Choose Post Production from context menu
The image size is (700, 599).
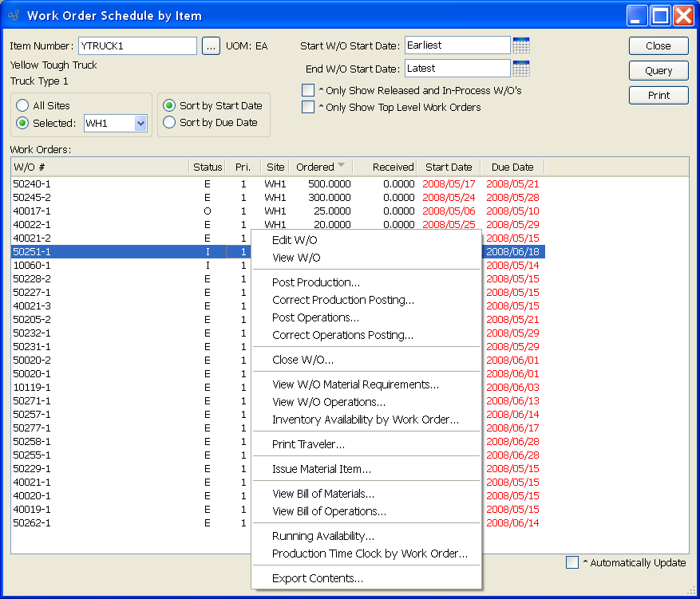coord(315,282)
